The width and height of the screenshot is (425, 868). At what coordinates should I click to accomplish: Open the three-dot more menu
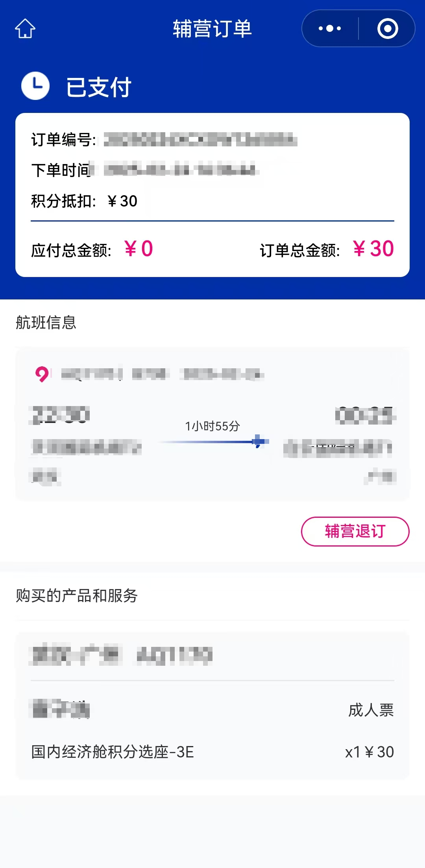(x=330, y=28)
